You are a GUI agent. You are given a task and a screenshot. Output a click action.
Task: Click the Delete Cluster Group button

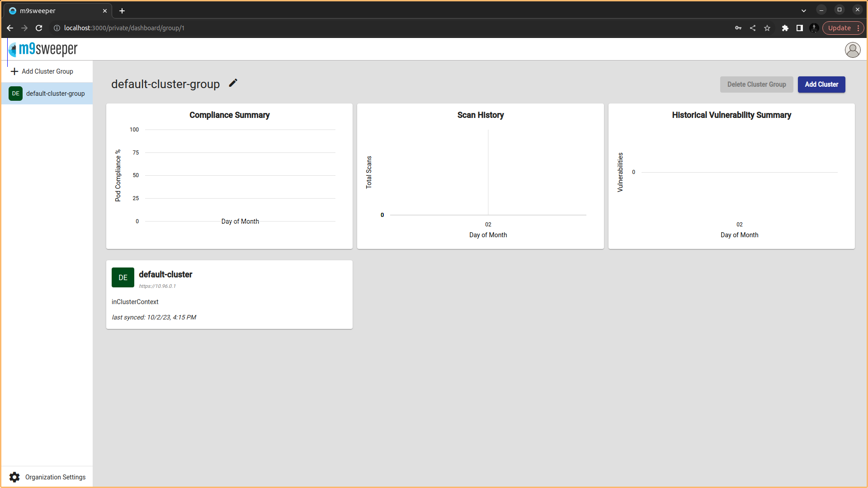point(756,84)
